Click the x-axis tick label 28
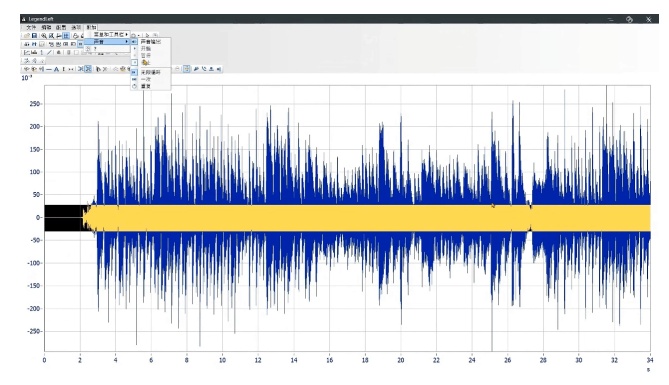The width and height of the screenshot is (669, 385). point(543,360)
